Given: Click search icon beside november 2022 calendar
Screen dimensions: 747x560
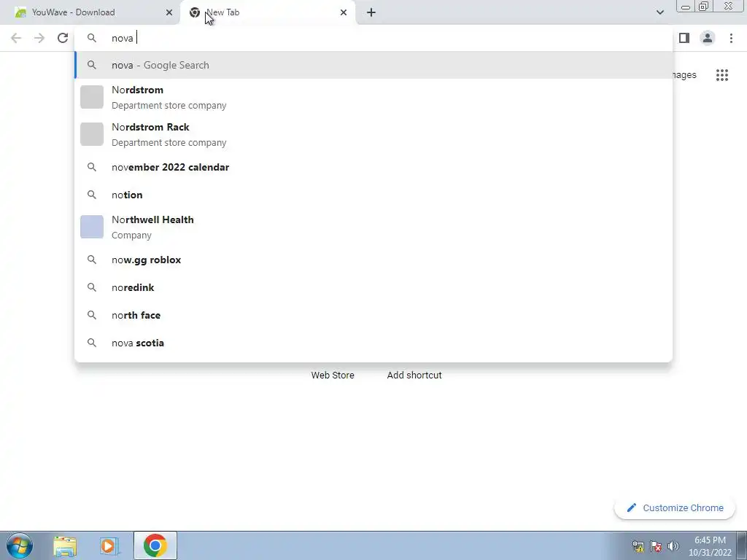Looking at the screenshot, I should pyautogui.click(x=92, y=167).
